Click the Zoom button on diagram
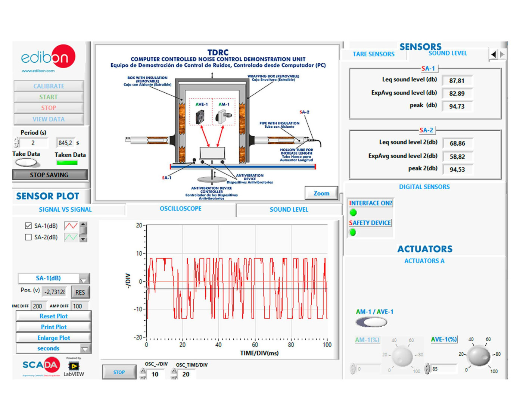The width and height of the screenshot is (520, 420). (321, 193)
